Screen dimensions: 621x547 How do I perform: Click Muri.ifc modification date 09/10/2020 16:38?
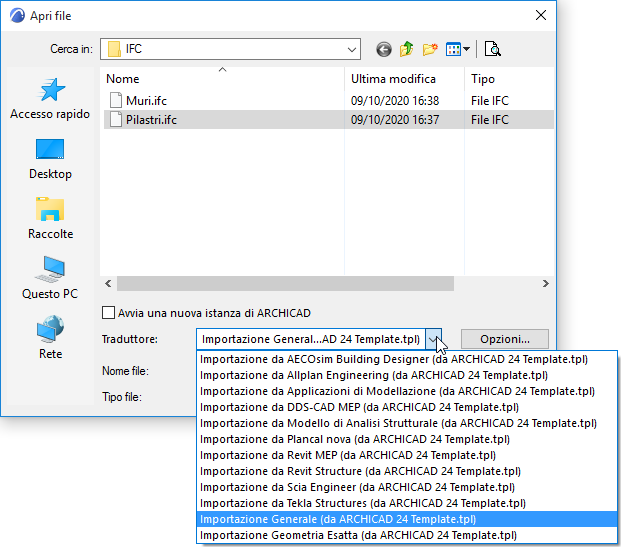[395, 101]
